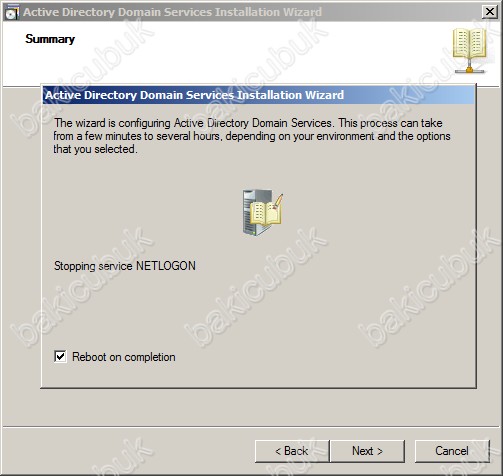The image size is (503, 476).
Task: Uncheck the Reboot on completion checkbox
Action: (60, 356)
